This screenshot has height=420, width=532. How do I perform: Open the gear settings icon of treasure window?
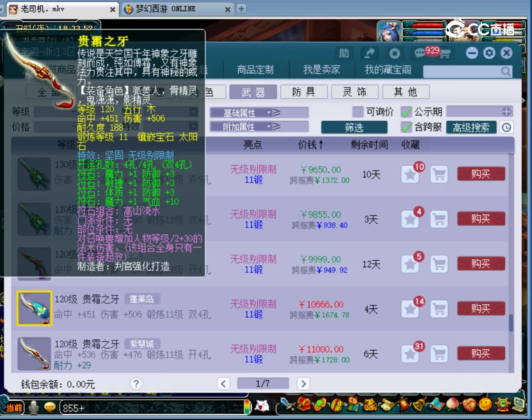tap(489, 53)
